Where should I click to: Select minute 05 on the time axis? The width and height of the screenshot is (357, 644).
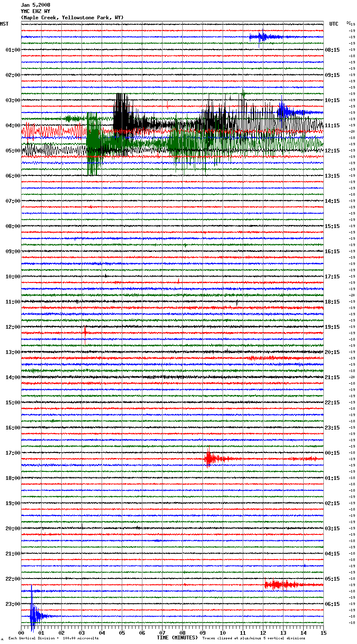(x=122, y=633)
